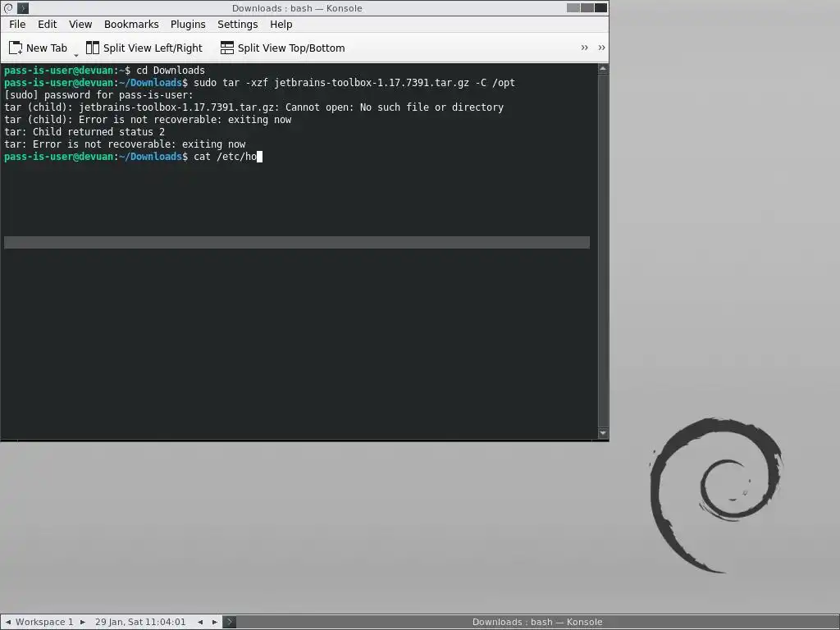
Task: Open the Help menu
Action: (281, 24)
